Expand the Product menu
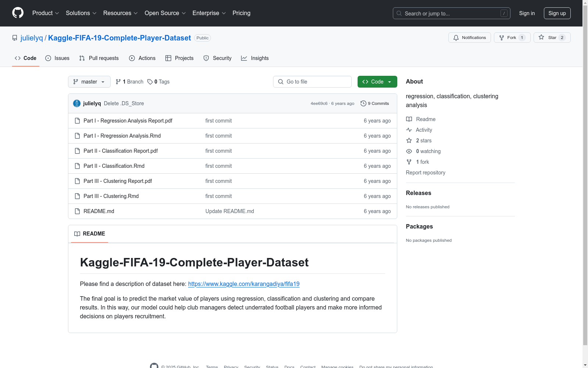Image resolution: width=588 pixels, height=368 pixels. (x=46, y=13)
